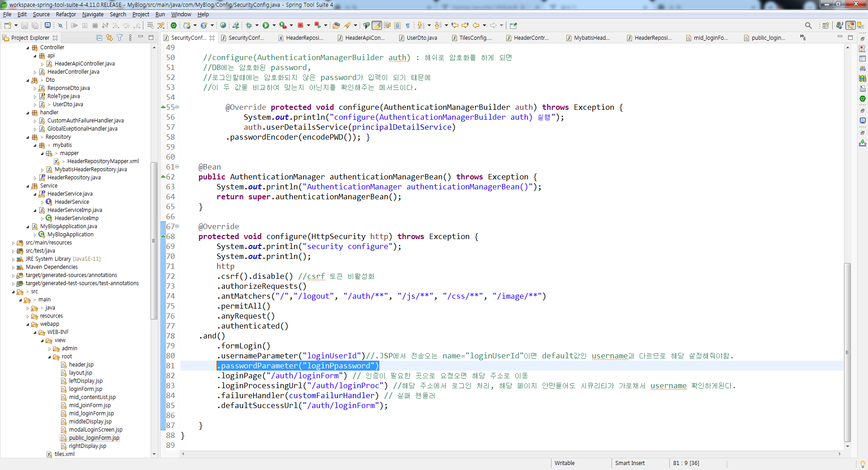Image resolution: width=868 pixels, height=470 pixels.
Task: Click the Debug bug icon
Action: point(249,25)
